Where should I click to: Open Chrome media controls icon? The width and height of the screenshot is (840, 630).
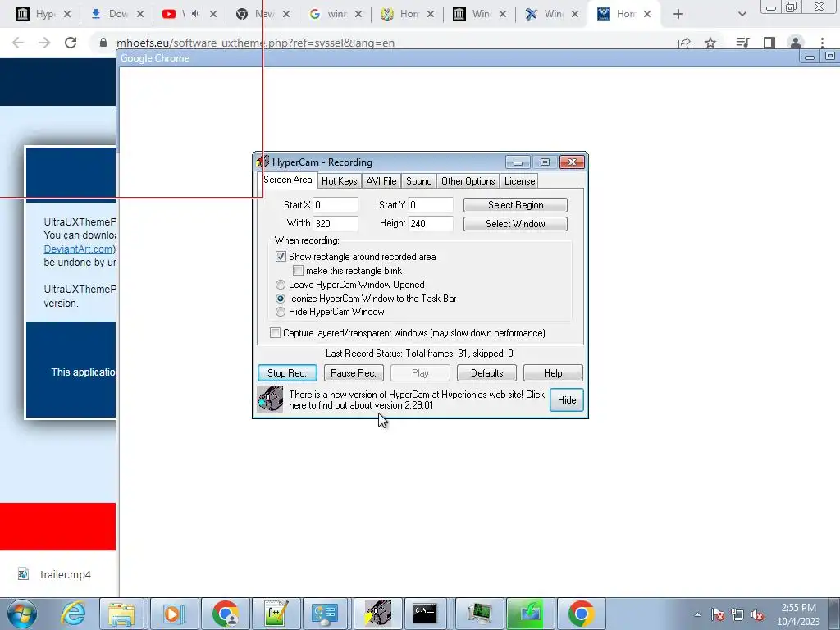[x=742, y=43]
